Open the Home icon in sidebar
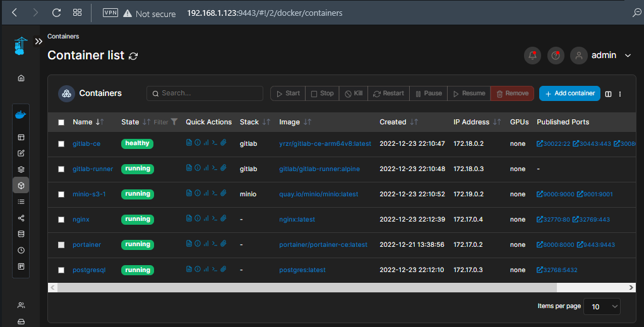This screenshot has height=327, width=644. coord(21,78)
